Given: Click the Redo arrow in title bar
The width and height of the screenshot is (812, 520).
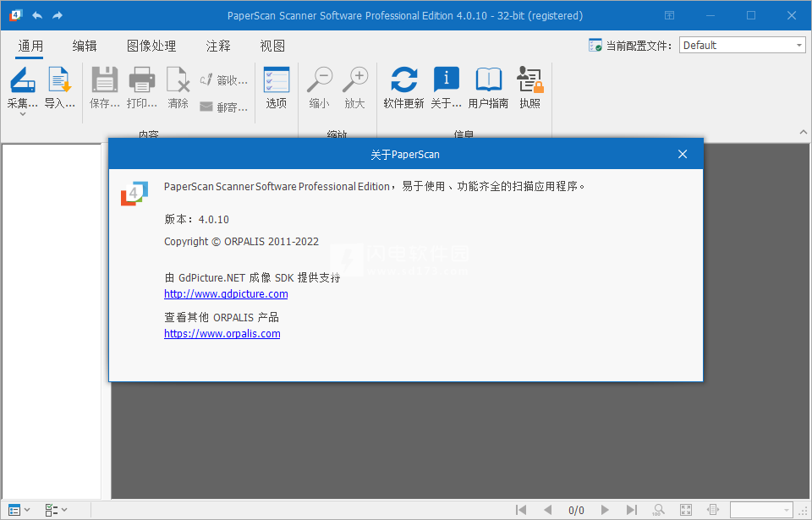Looking at the screenshot, I should click(x=58, y=15).
